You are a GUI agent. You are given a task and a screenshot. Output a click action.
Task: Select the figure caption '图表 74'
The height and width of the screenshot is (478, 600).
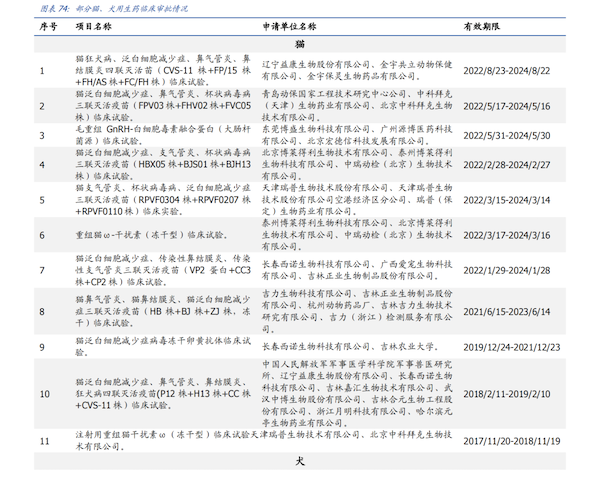pos(55,8)
